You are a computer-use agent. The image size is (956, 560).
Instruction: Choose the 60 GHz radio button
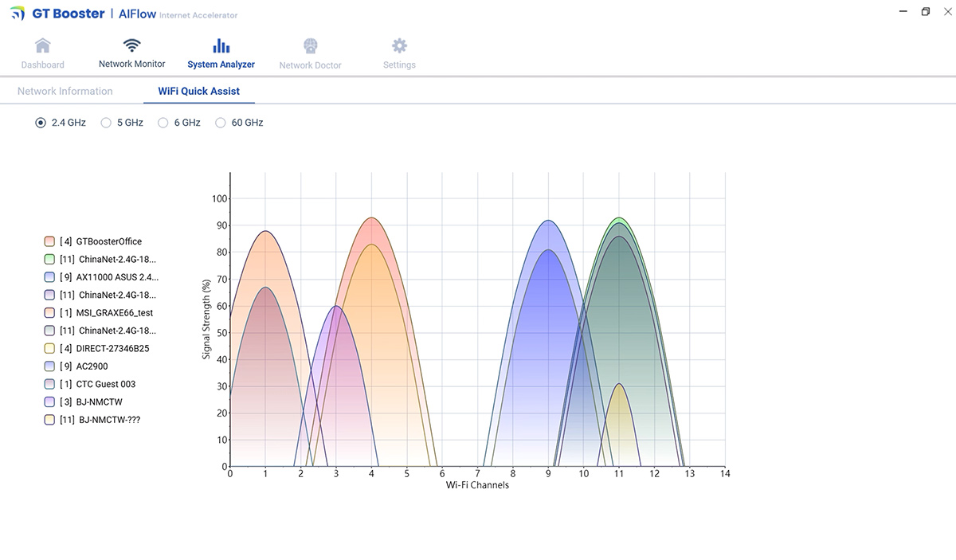pyautogui.click(x=221, y=123)
